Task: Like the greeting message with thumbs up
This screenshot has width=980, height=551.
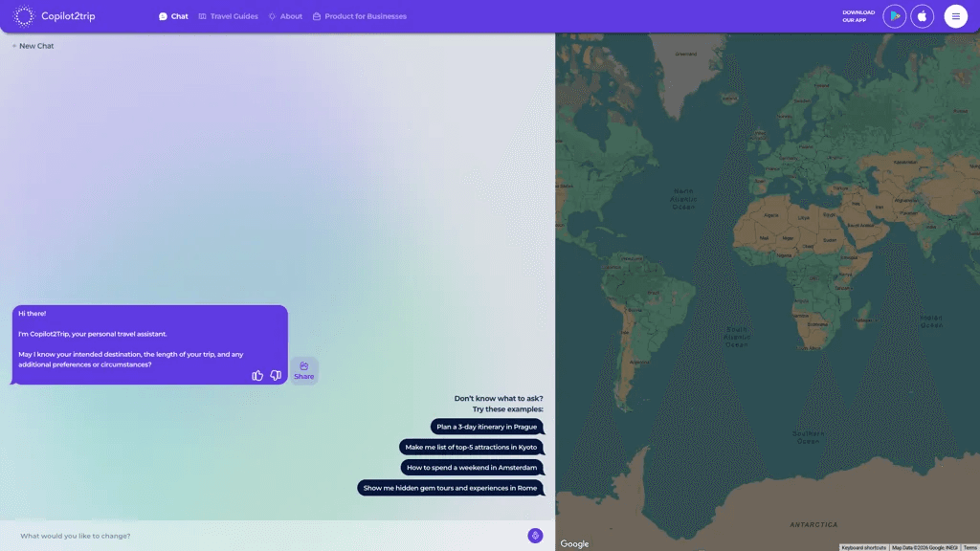Action: tap(257, 375)
